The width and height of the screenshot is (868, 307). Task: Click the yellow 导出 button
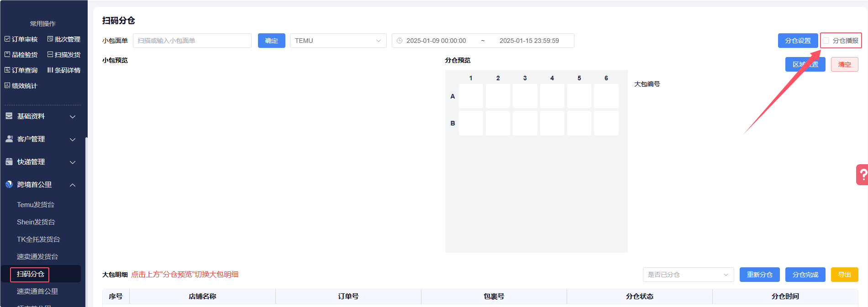[x=845, y=275]
